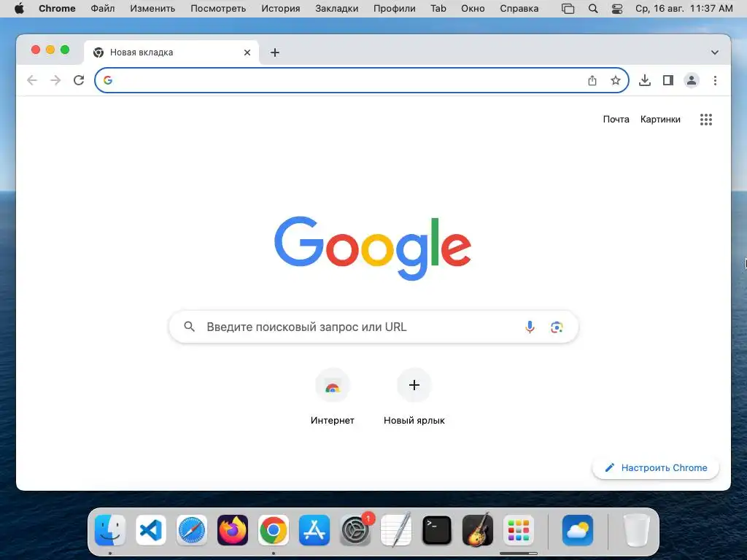Click the search magnifier in Google box
This screenshot has width=747, height=560.
(190, 327)
